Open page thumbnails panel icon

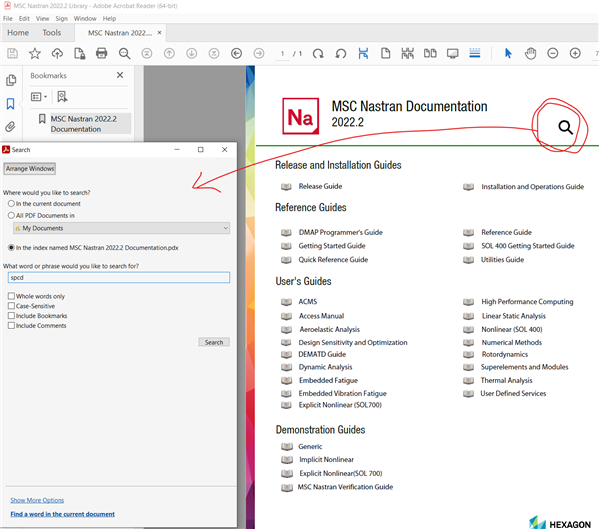click(11, 80)
